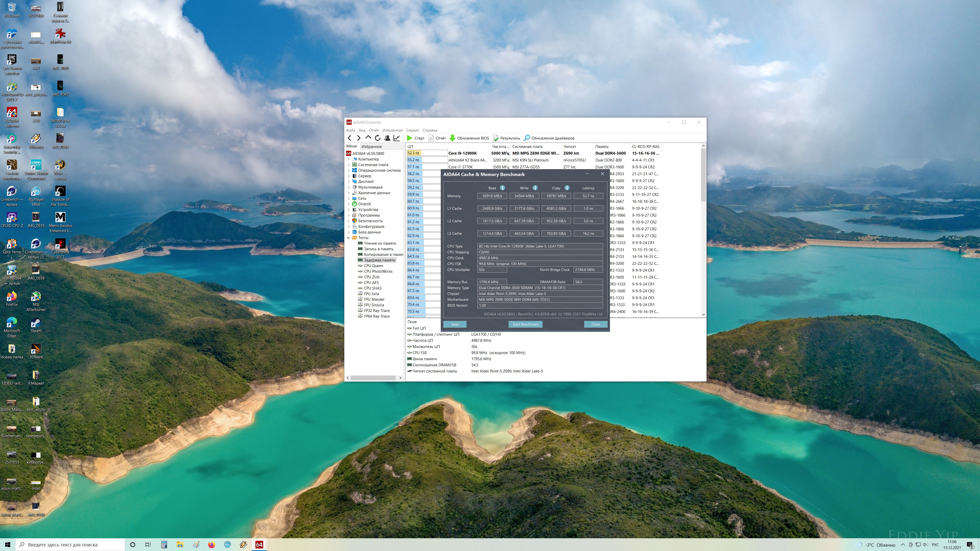The image size is (980, 551).
Task: Open the Epic Games Launcher desktop icon
Action: click(12, 65)
